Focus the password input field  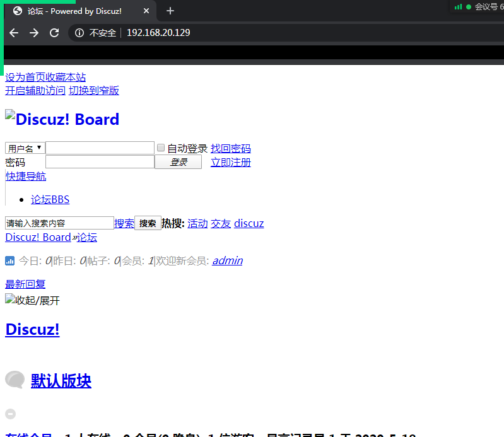pyautogui.click(x=100, y=161)
